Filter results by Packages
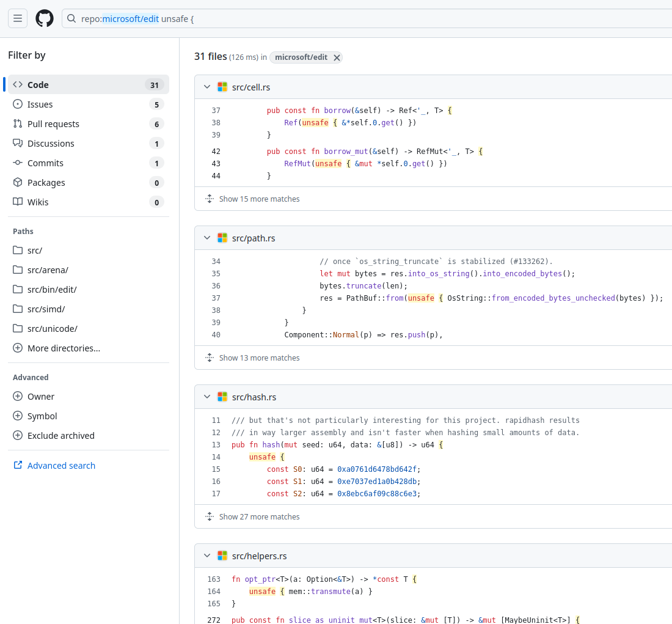Image resolution: width=672 pixels, height=624 pixels. coord(89,182)
